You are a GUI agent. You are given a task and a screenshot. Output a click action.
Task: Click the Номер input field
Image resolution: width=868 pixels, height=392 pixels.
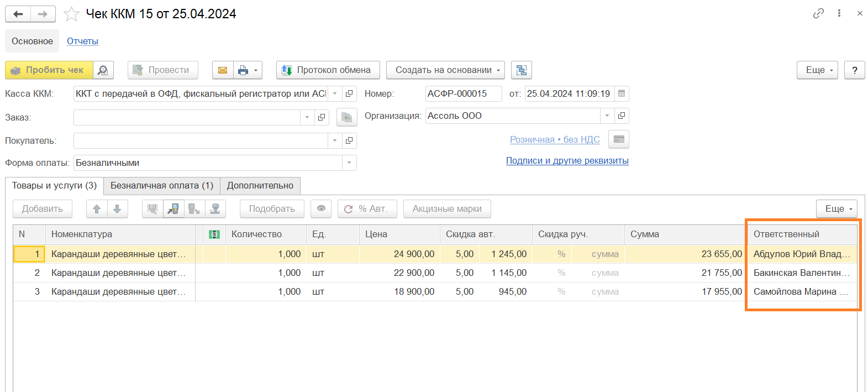(463, 94)
